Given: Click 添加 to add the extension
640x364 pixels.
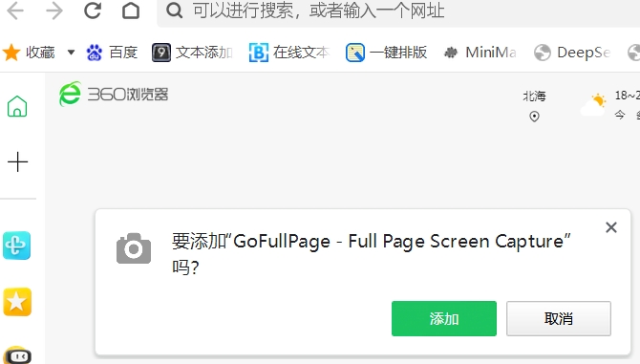Looking at the screenshot, I should coord(444,319).
